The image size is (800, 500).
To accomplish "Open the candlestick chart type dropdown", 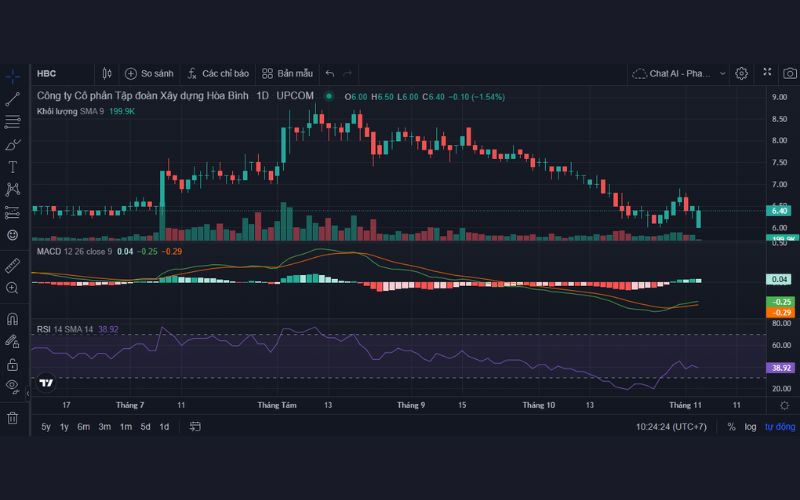I will pyautogui.click(x=107, y=73).
